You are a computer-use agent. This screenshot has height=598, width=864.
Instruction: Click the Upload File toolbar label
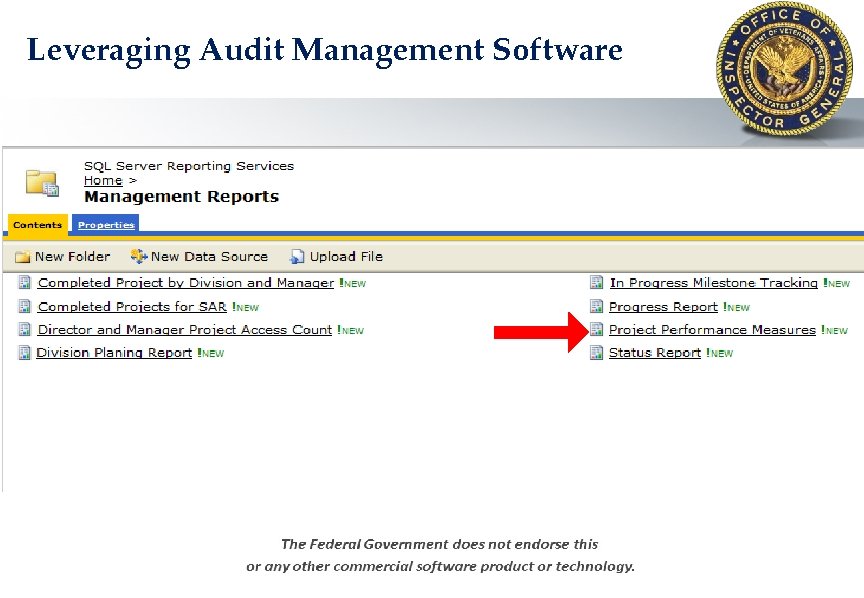(346, 256)
